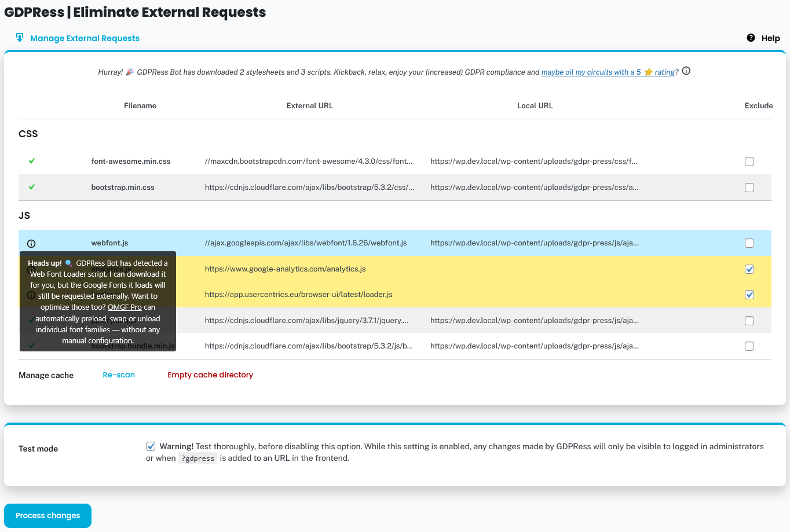Uncheck Exclude for the google-analytics analytics.js row

click(749, 269)
